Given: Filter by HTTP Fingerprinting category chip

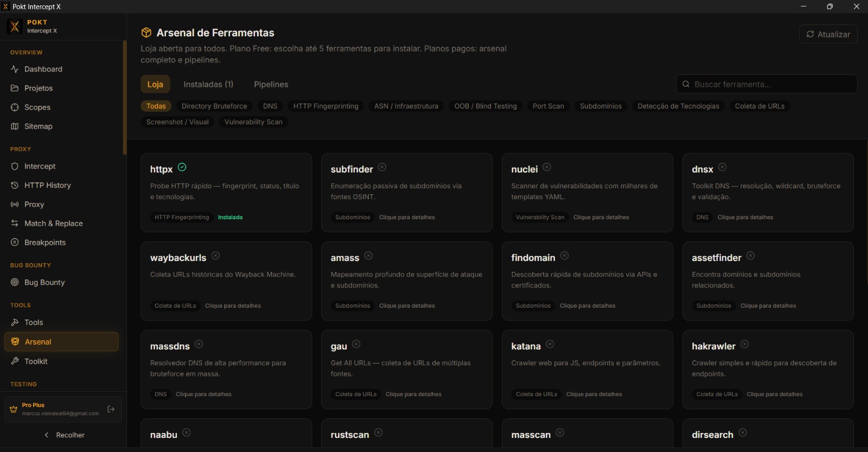Looking at the screenshot, I should [x=326, y=106].
